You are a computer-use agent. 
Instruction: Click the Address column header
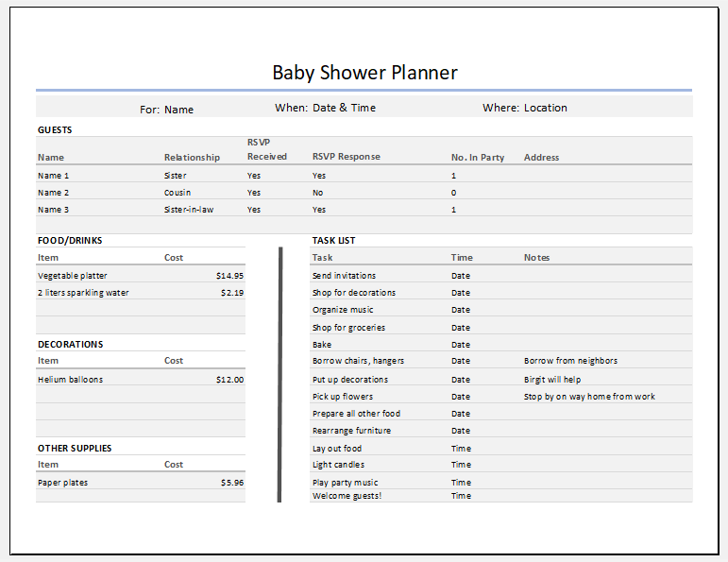(x=541, y=158)
